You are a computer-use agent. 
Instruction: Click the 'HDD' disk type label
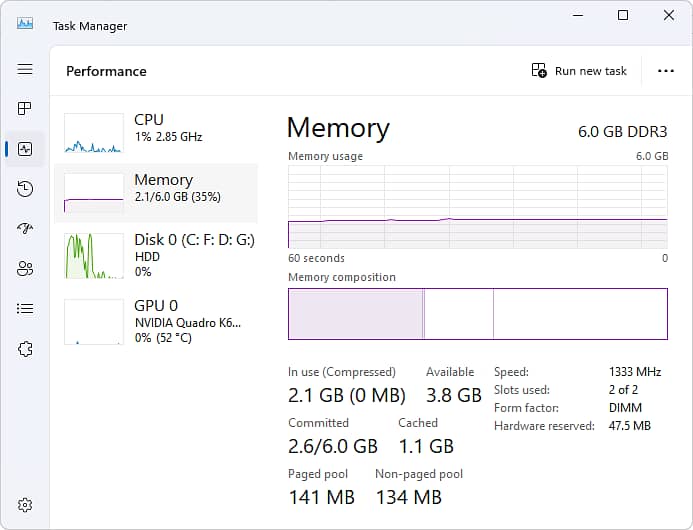pos(147,257)
